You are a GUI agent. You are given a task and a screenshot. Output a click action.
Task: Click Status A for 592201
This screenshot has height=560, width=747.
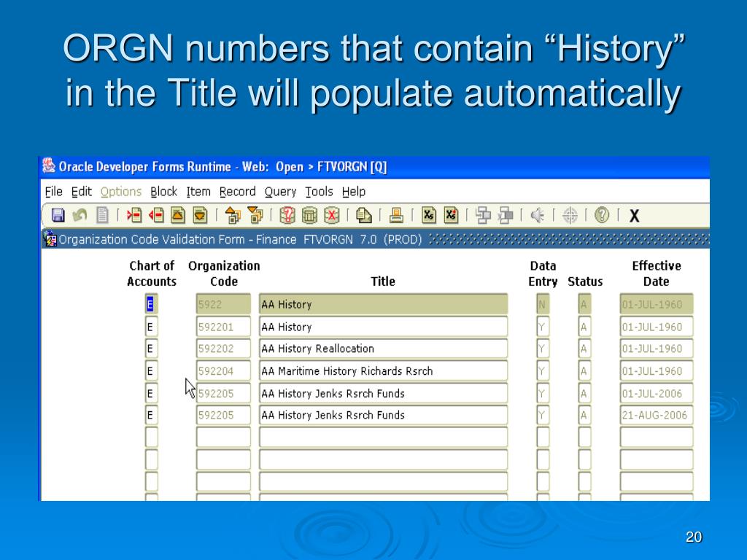[x=584, y=327]
